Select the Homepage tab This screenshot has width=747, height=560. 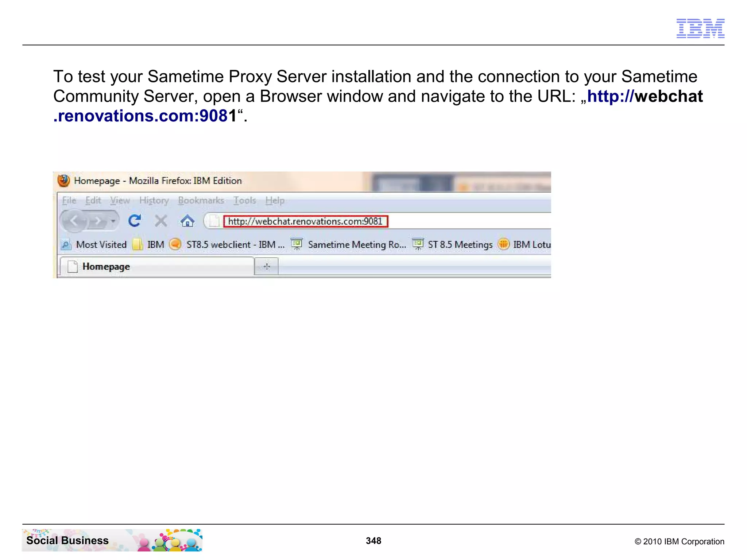click(157, 267)
